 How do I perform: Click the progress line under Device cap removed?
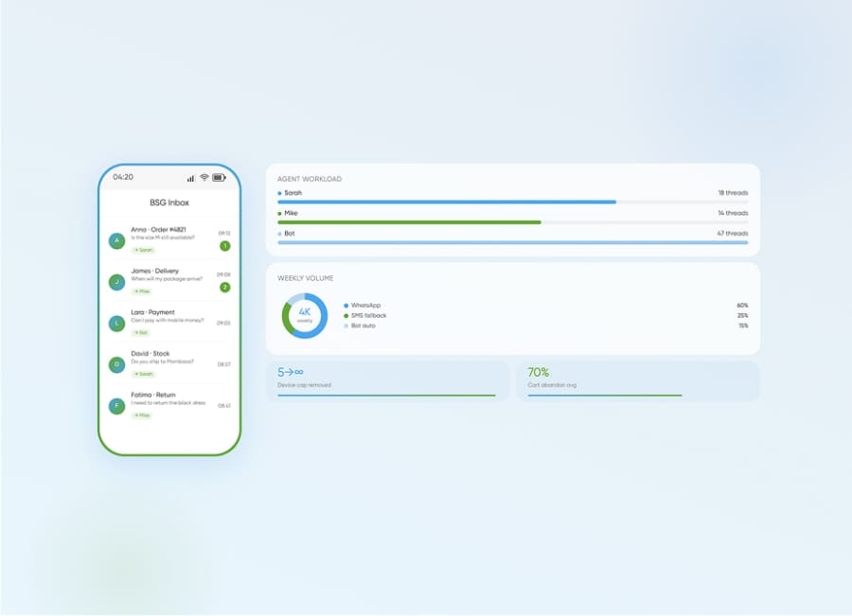pyautogui.click(x=386, y=396)
